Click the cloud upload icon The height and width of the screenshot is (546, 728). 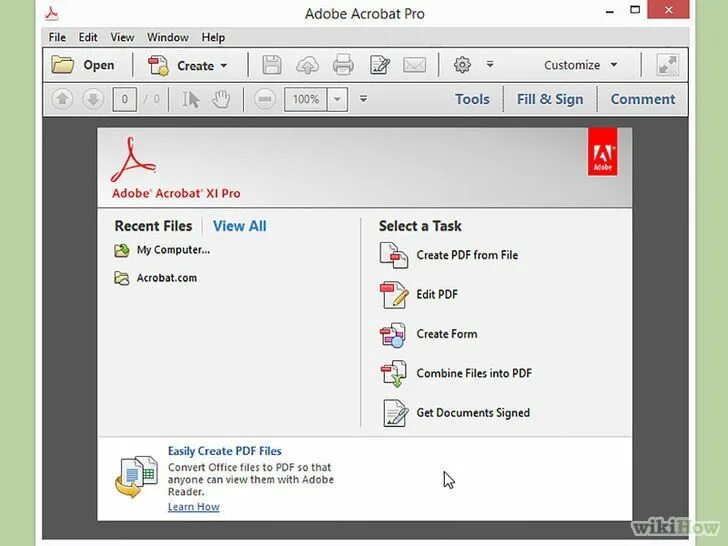click(307, 65)
